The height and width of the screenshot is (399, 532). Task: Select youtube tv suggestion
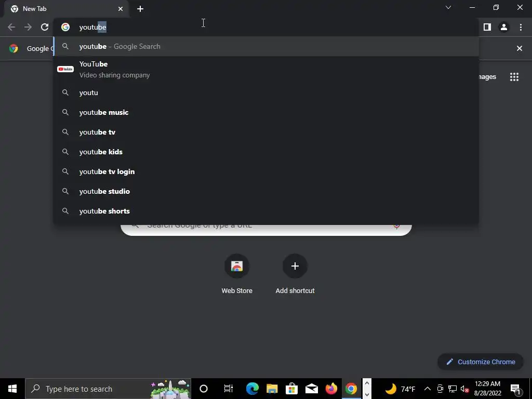[x=267, y=132]
